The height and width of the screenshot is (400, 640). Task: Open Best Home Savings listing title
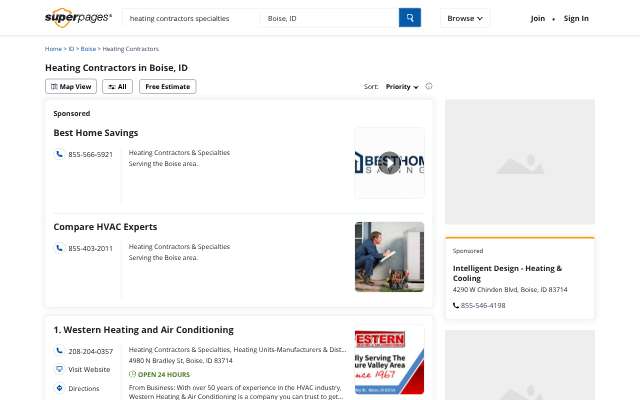(96, 133)
